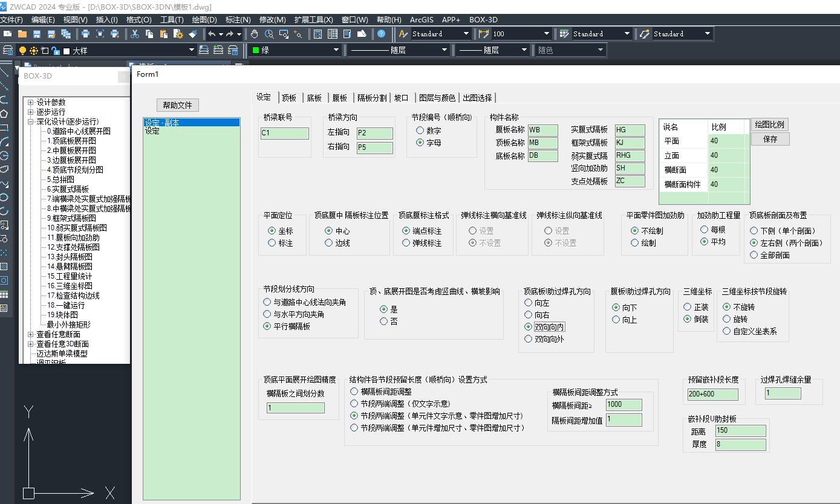The height and width of the screenshot is (504, 840).
Task: Select 正装 radio under 三维坐标
Action: pyautogui.click(x=687, y=307)
